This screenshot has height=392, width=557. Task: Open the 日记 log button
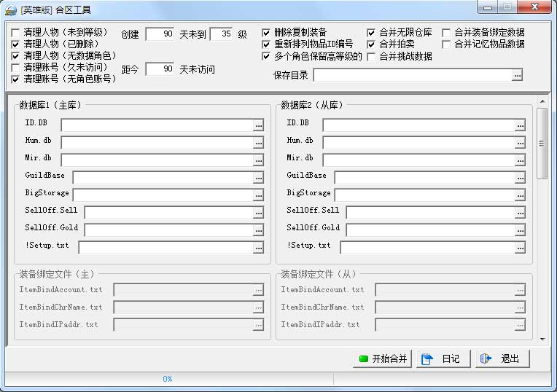pyautogui.click(x=443, y=358)
